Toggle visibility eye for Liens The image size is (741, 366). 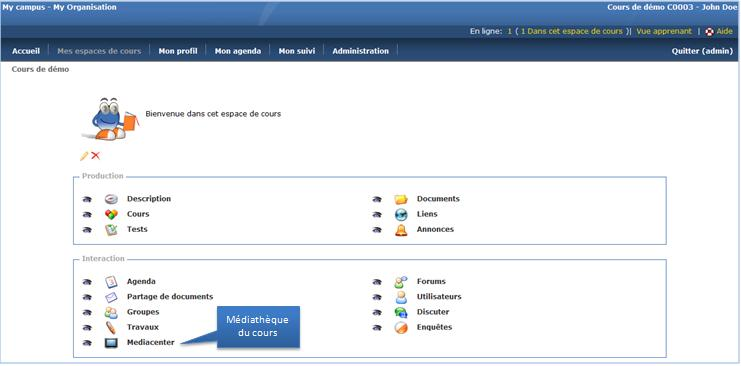pyautogui.click(x=377, y=215)
